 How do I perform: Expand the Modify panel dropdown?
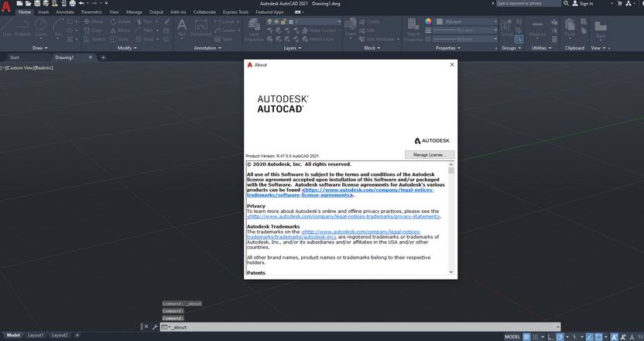pos(127,48)
